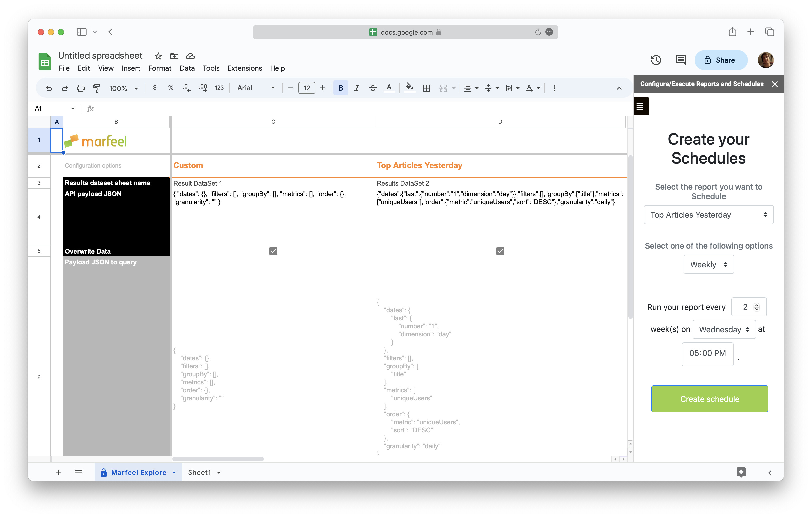Format selection as currency
This screenshot has width=812, height=518.
155,88
